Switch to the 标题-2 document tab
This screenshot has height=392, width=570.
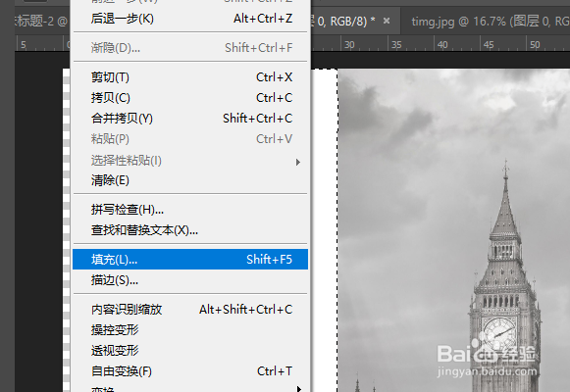pyautogui.click(x=41, y=22)
